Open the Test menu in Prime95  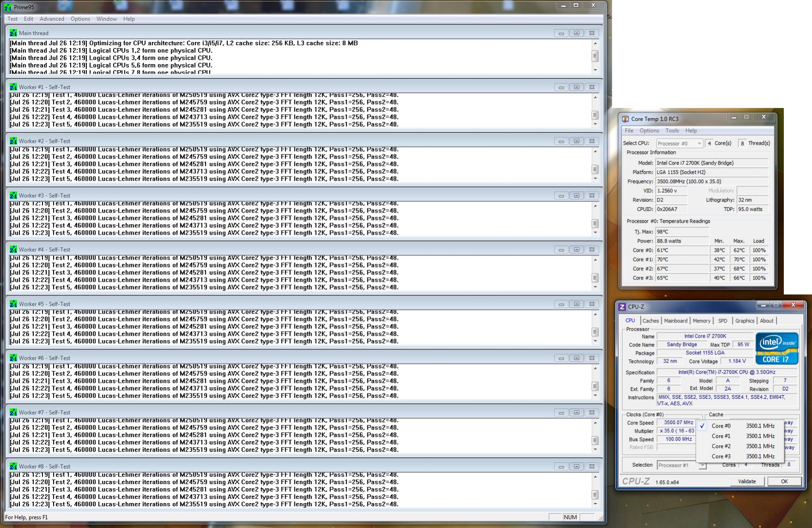12,19
